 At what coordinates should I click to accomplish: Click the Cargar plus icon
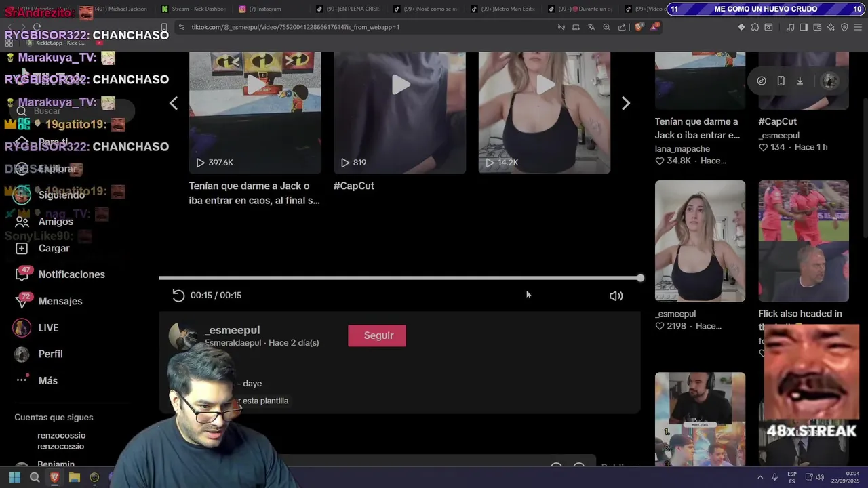[22, 248]
